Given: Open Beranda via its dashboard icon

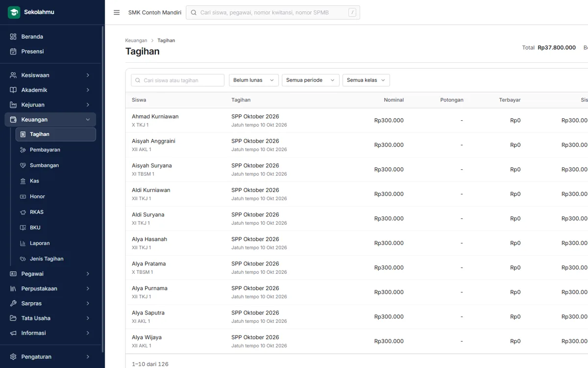Looking at the screenshot, I should pyautogui.click(x=13, y=37).
